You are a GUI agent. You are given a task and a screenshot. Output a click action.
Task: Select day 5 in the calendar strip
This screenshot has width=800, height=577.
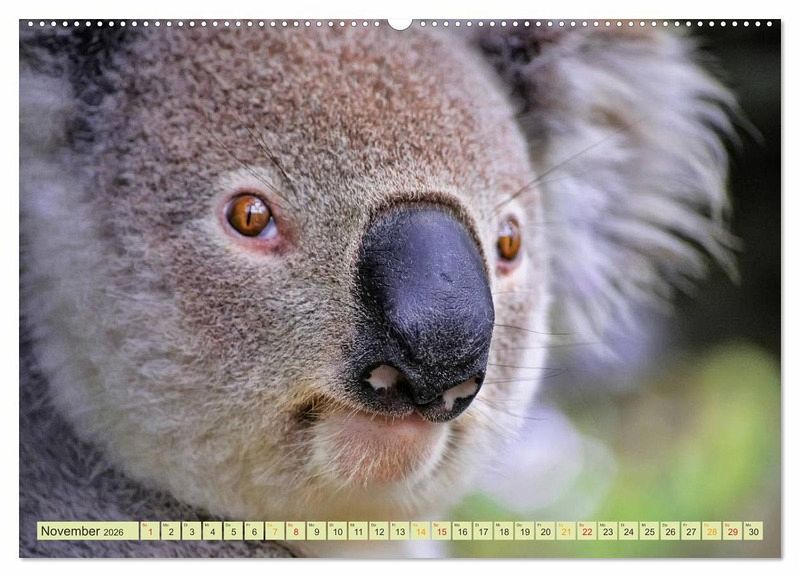[x=233, y=531]
